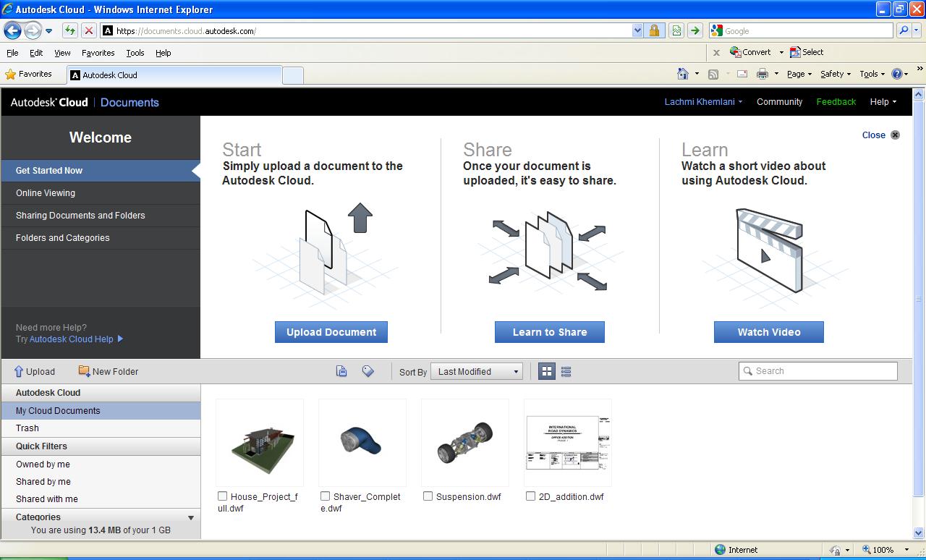Image resolution: width=926 pixels, height=560 pixels.
Task: Click the green Feedback link
Action: 836,102
